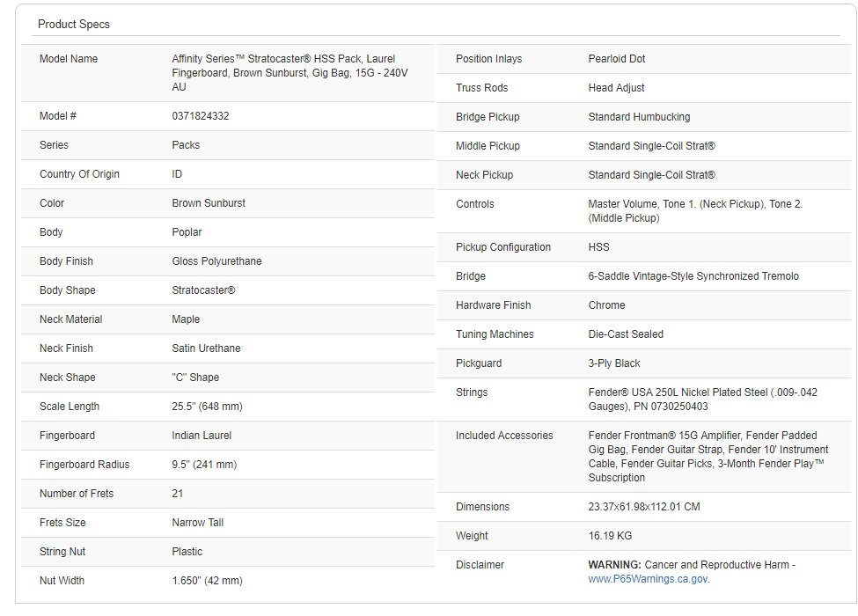
Task: Click the Fingerboard Indian Laurel value
Action: pos(202,436)
